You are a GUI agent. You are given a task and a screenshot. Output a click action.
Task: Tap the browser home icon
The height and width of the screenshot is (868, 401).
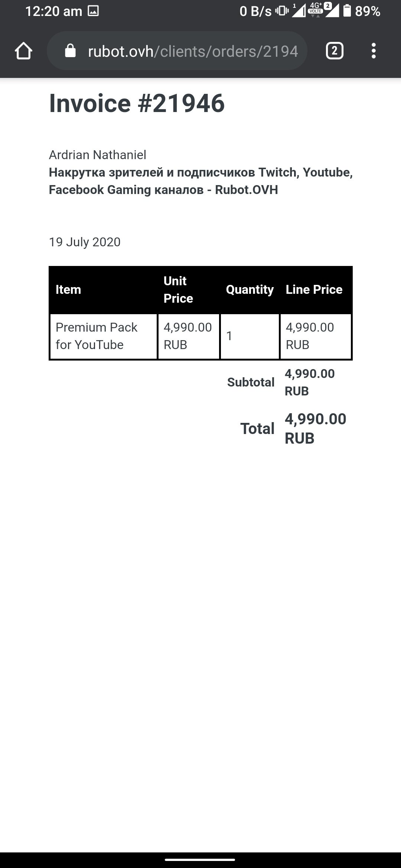23,51
